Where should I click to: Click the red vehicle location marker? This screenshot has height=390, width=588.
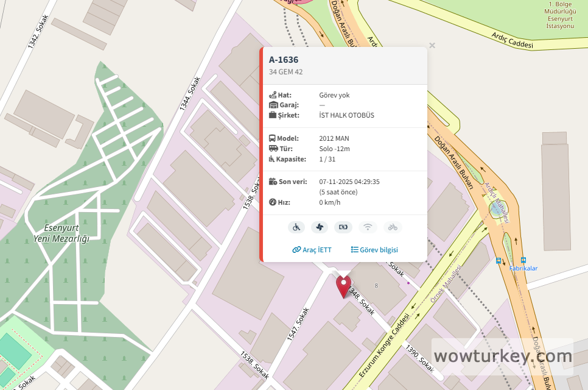[x=343, y=286]
